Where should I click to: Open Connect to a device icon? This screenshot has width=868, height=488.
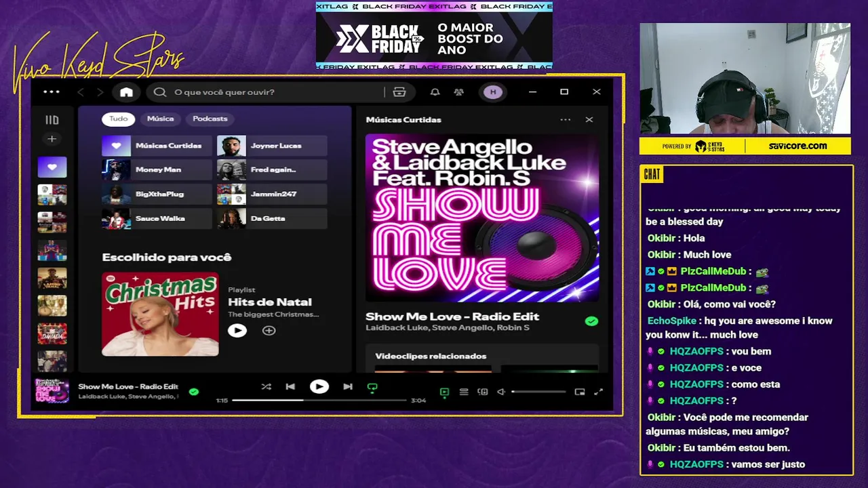(483, 392)
